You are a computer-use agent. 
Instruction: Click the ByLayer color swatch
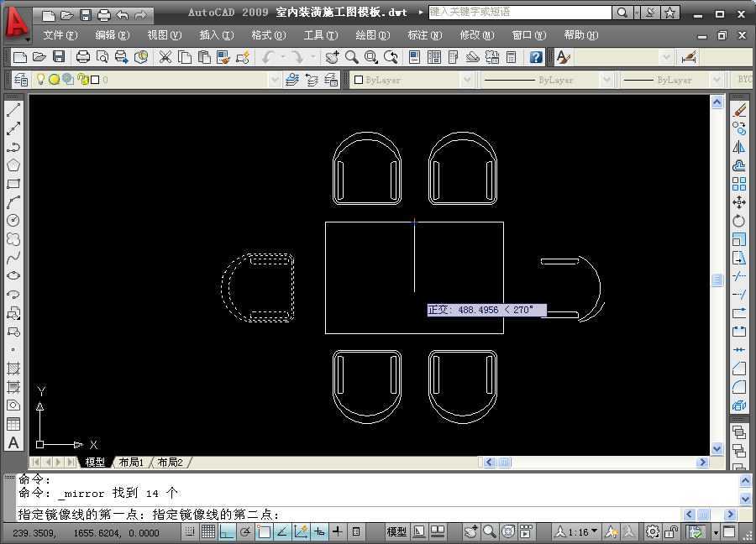tap(360, 80)
